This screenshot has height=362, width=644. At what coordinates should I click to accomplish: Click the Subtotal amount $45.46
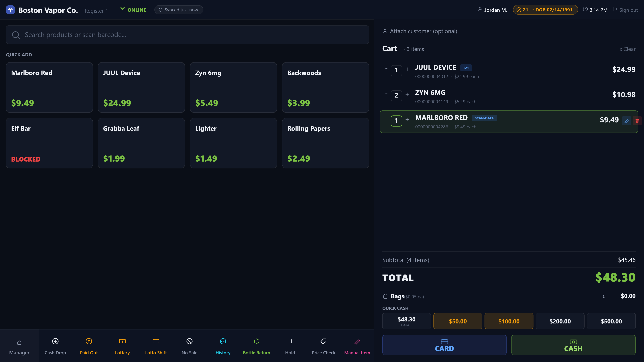click(x=627, y=260)
